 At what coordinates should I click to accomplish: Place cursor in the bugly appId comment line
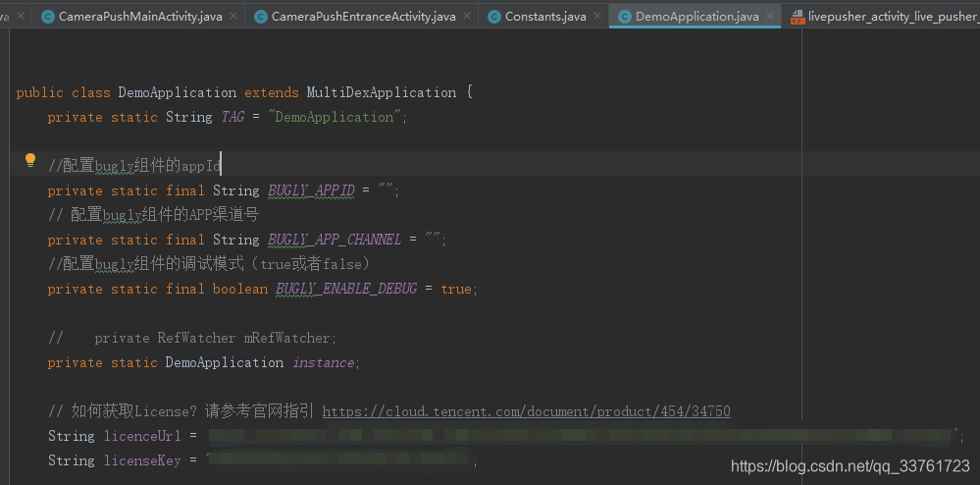(x=134, y=166)
